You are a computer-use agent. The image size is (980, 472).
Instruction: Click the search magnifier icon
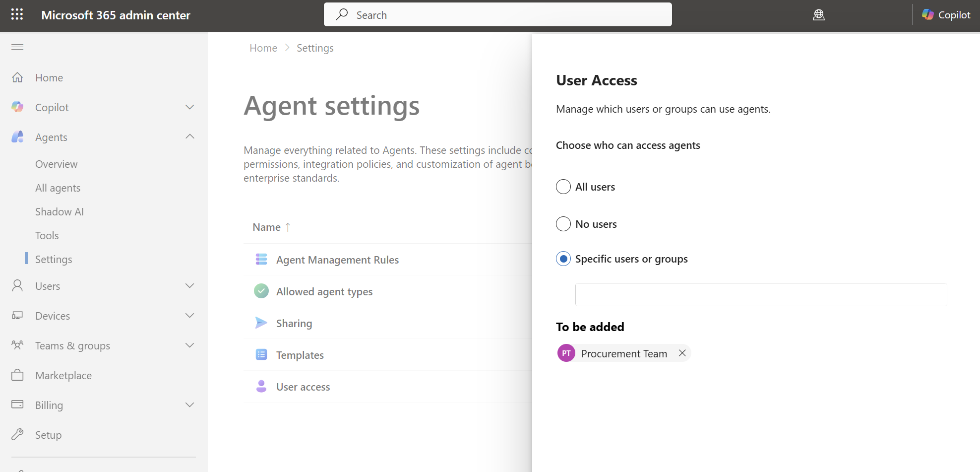coord(341,15)
